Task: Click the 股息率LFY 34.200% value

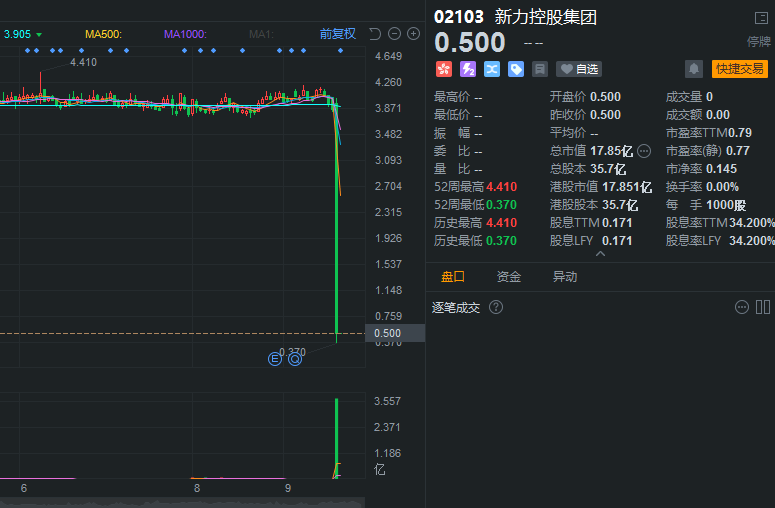Action: [752, 241]
